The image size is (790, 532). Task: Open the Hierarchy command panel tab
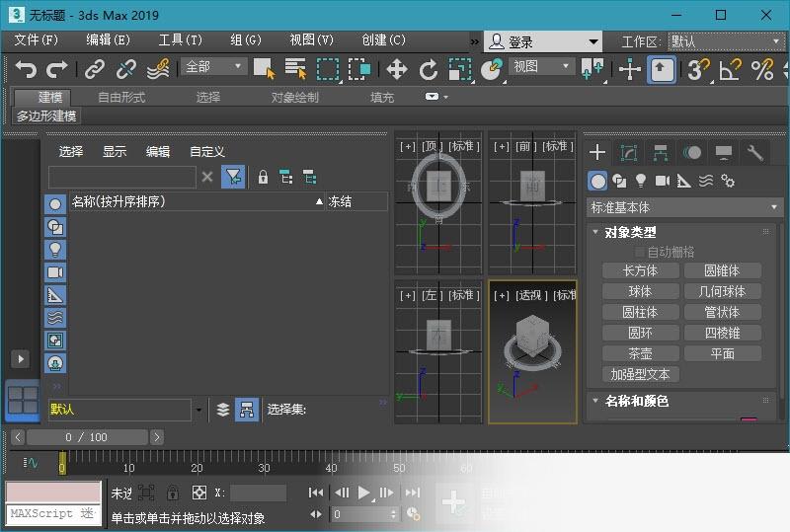(x=660, y=152)
